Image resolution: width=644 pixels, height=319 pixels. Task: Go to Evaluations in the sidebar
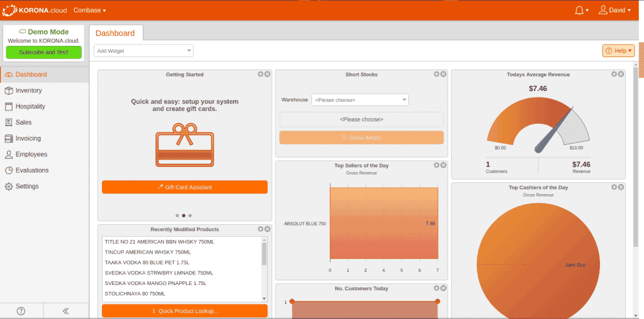click(x=31, y=170)
